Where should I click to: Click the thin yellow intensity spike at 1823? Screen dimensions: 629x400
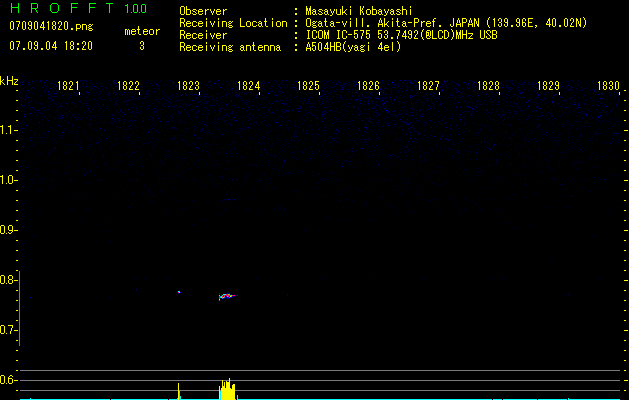tap(179, 391)
